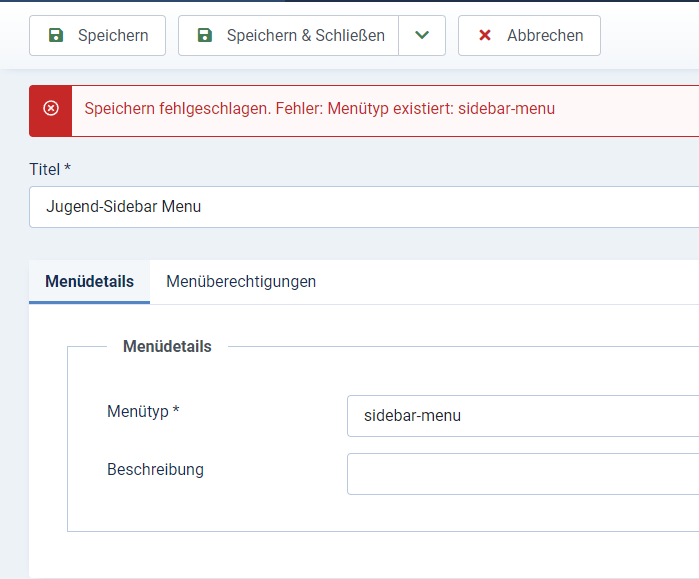Click into the Menütyp field showing sidebar-menu

523,416
